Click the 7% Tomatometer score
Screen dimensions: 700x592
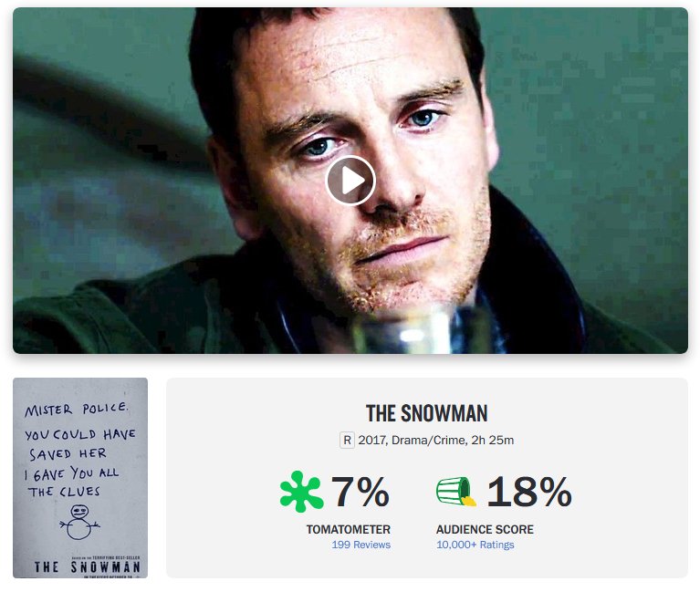point(360,492)
